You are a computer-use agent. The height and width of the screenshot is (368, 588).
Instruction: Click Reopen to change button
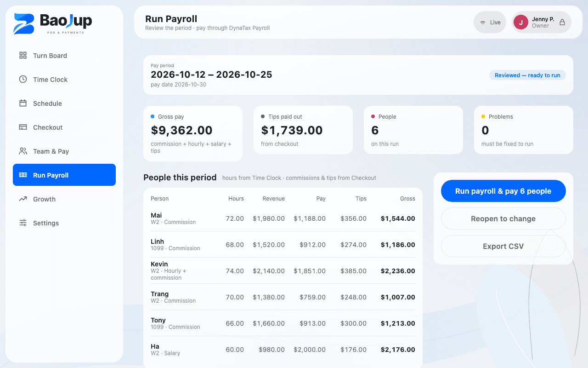click(503, 218)
